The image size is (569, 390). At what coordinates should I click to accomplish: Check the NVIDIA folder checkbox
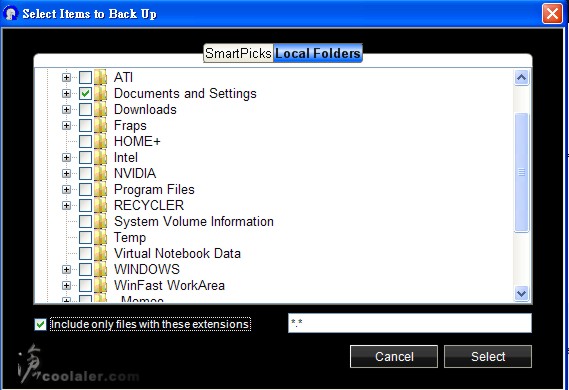coord(85,173)
